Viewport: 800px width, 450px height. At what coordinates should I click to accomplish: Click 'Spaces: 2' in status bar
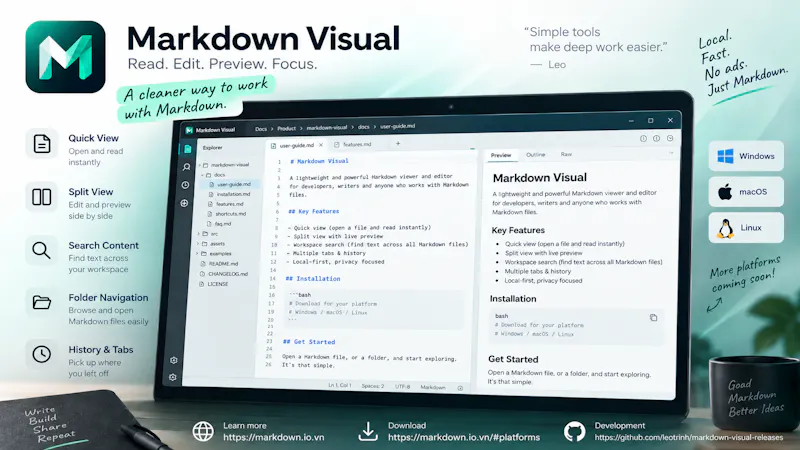point(373,386)
